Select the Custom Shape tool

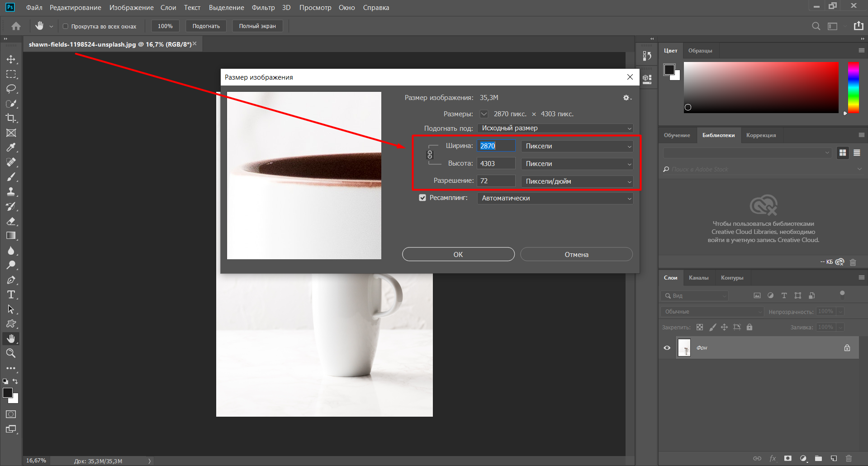point(11,324)
